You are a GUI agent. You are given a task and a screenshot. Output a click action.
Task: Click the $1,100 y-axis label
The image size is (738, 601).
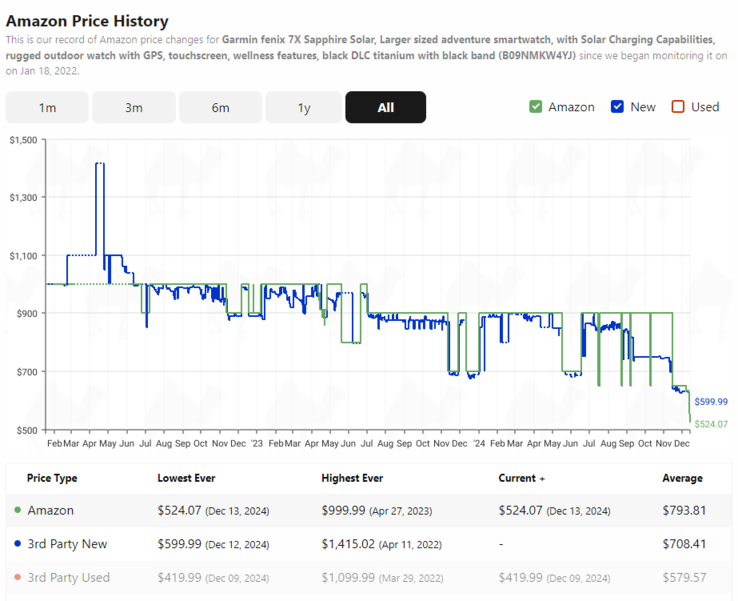coord(23,256)
